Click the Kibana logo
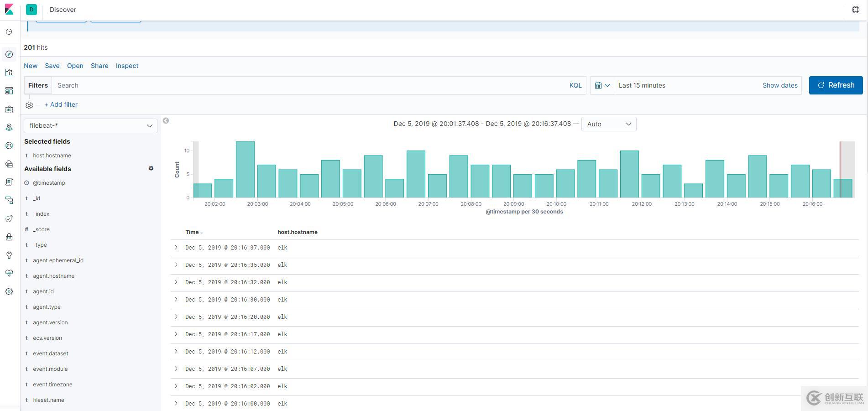This screenshot has height=411, width=868. click(9, 10)
